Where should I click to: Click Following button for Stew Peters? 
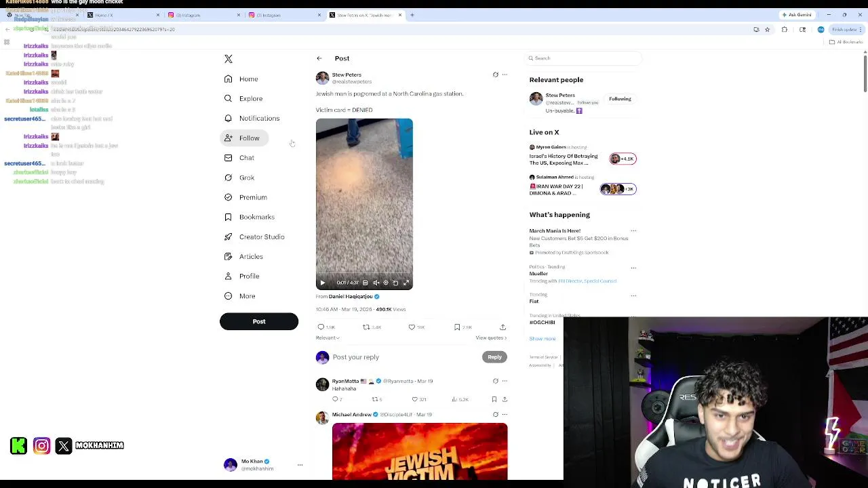(x=620, y=99)
